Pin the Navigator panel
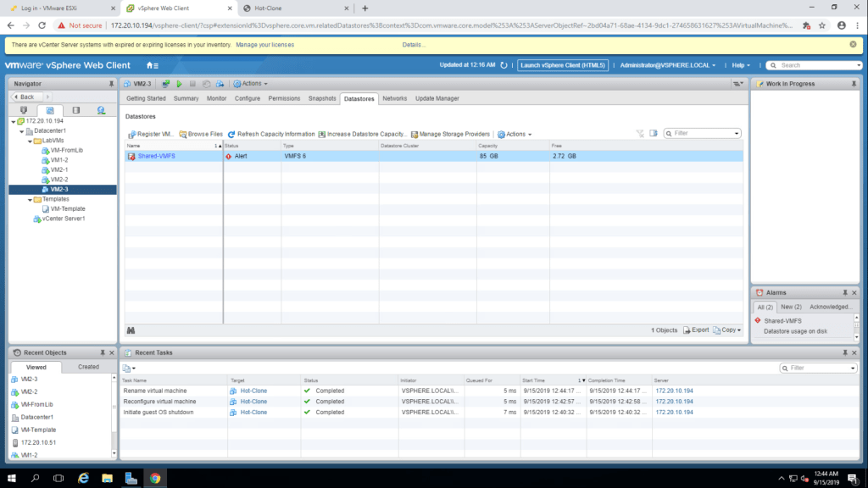This screenshot has width=868, height=488. tap(111, 84)
